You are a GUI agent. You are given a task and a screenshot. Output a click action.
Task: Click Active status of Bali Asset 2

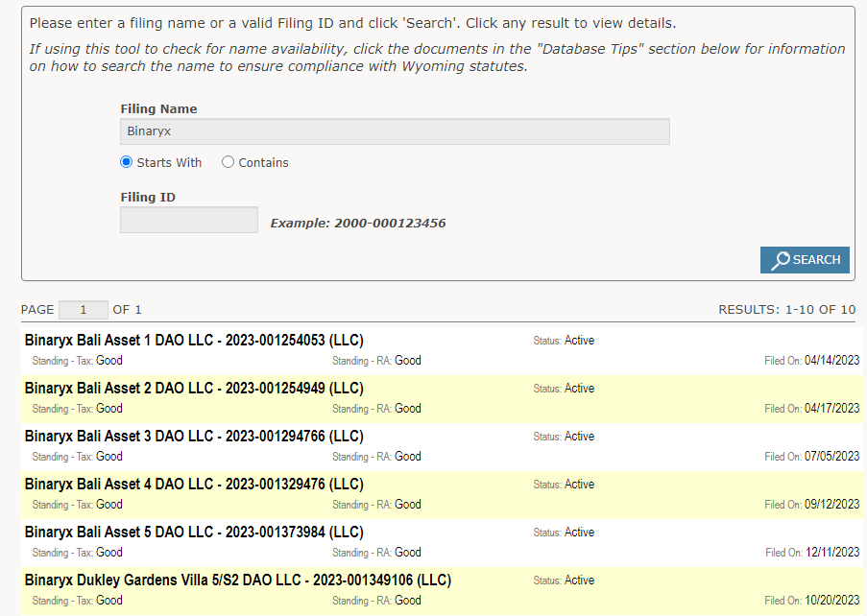[x=579, y=389]
